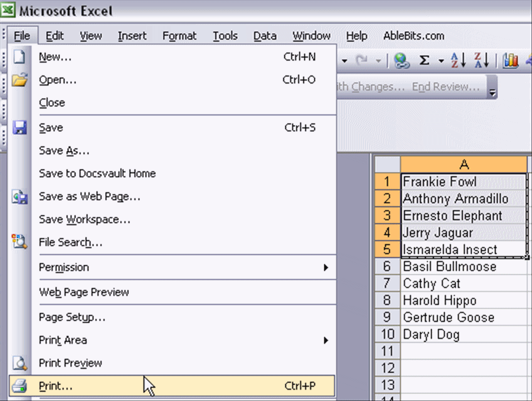Choose Save Workspace... entry
This screenshot has height=401, width=532.
click(172, 219)
